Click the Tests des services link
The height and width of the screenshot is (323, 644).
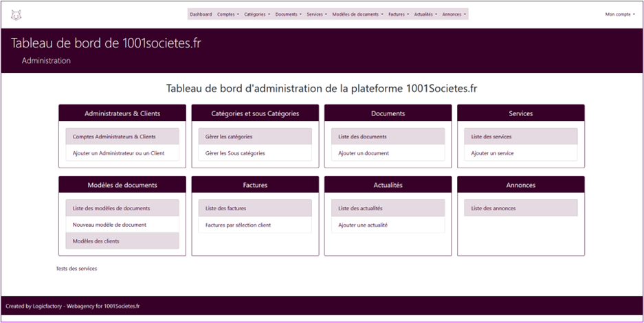click(76, 269)
